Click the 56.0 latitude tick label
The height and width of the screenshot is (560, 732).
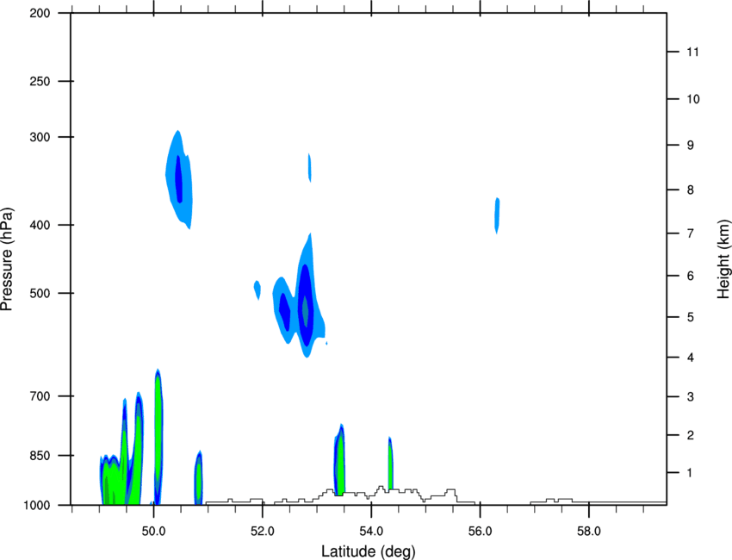[x=481, y=532]
